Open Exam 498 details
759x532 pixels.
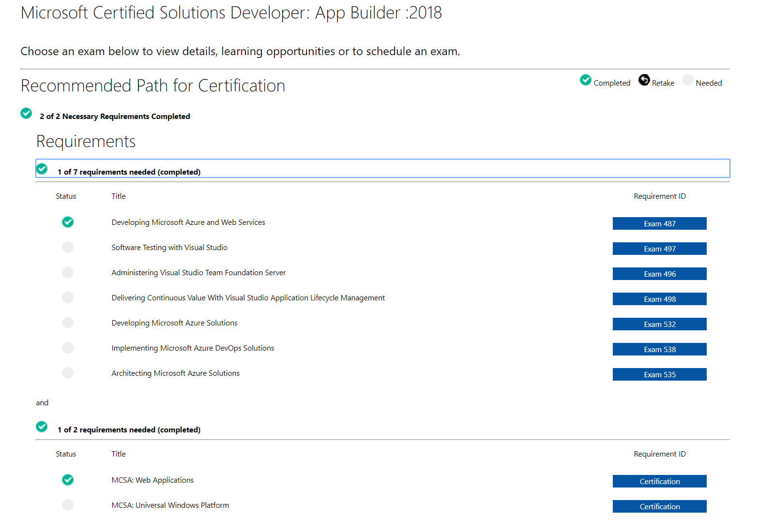(659, 299)
